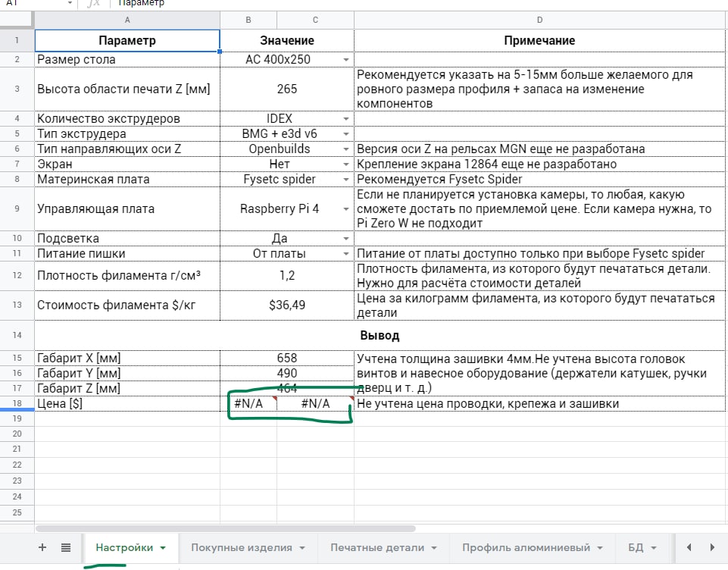Add a new sheet with plus icon
Image resolution: width=728 pixels, height=570 pixels.
point(42,547)
